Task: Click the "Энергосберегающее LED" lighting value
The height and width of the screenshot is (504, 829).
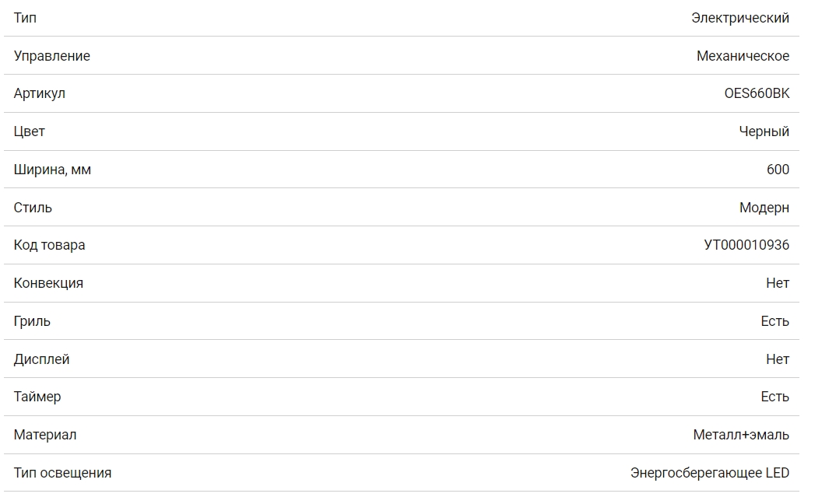Action: [709, 473]
